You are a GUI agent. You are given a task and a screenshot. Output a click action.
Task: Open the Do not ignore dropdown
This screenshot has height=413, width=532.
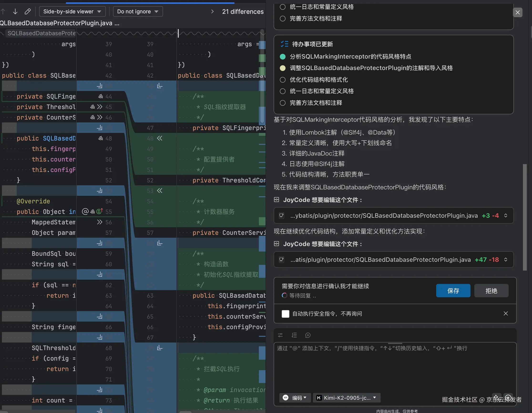coord(138,11)
